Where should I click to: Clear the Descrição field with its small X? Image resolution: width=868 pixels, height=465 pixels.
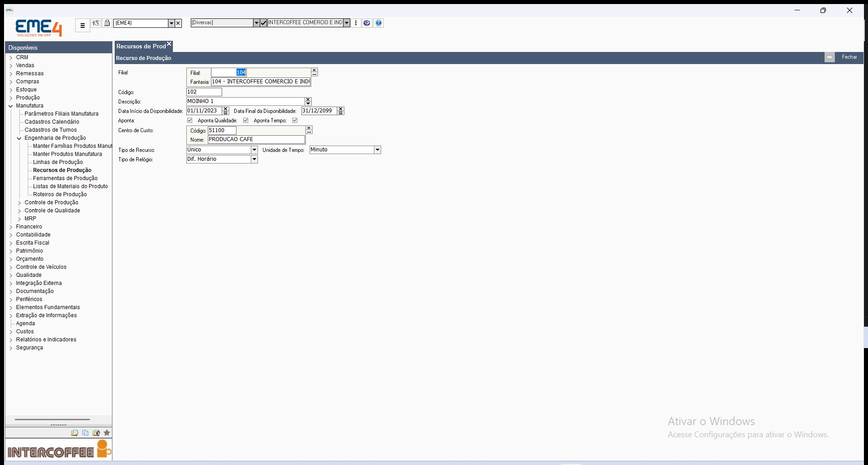[308, 99]
